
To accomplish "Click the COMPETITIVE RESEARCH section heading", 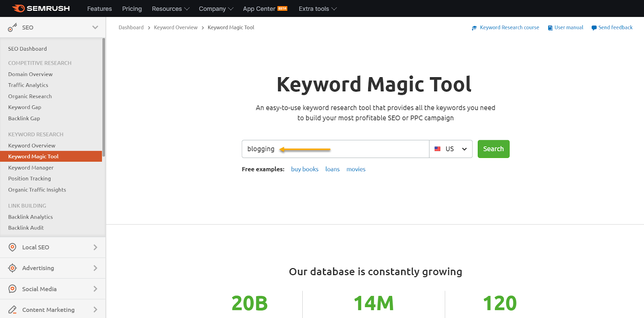I will point(40,63).
